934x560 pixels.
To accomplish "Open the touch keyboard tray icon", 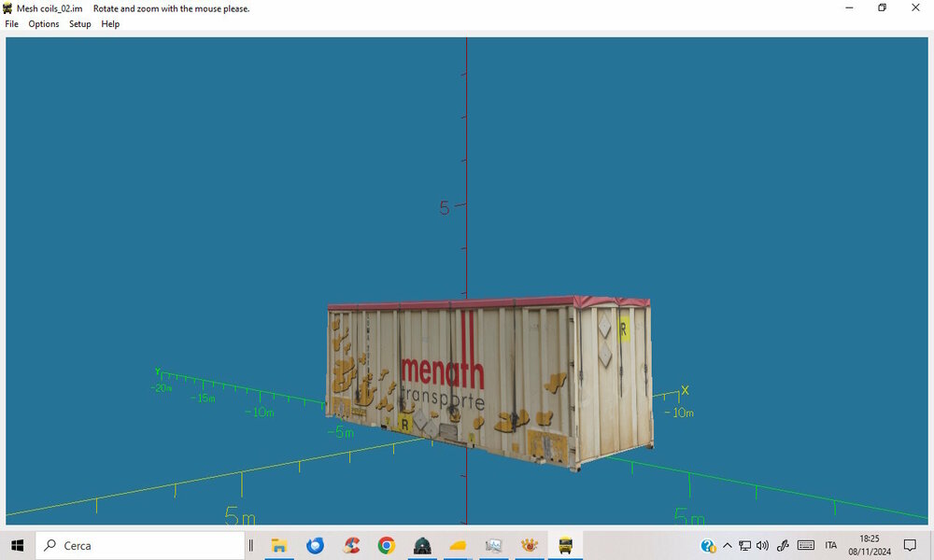I will coord(806,545).
